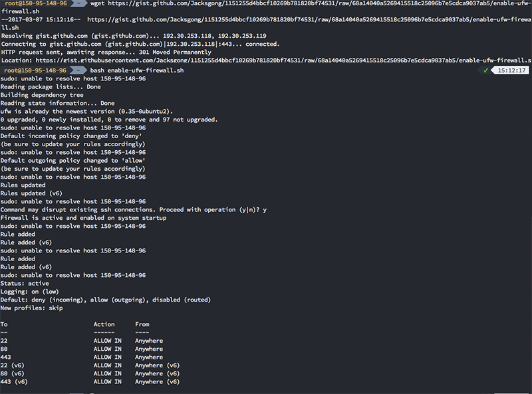This screenshot has height=394, width=532.
Task: Click the bash enable-ufw-firewall.sh command text
Action: pos(137,70)
